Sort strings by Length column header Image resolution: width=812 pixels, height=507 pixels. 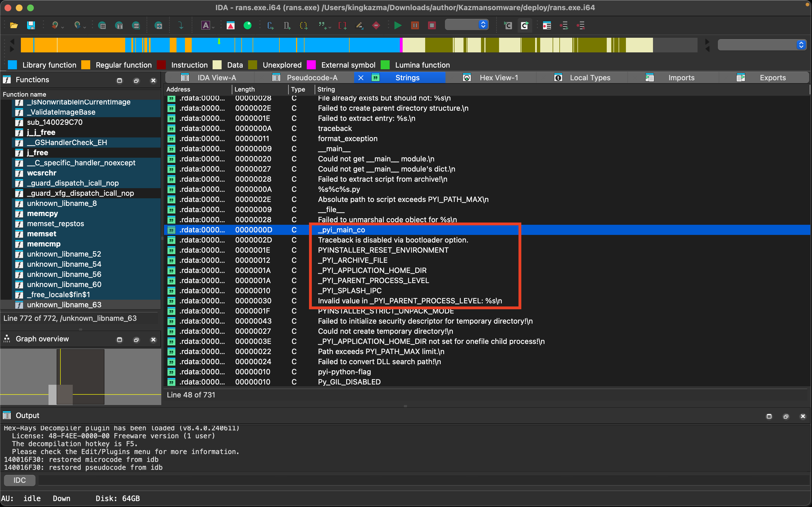click(x=245, y=89)
